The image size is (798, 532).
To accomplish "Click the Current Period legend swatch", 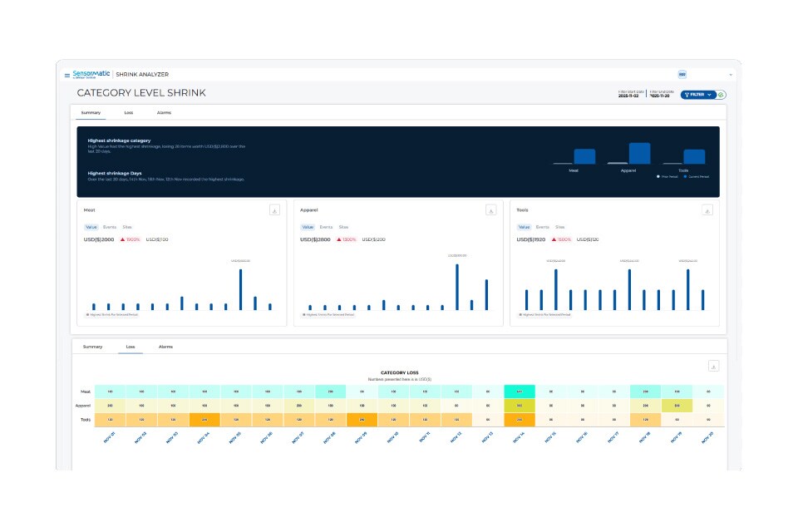I will (x=685, y=176).
